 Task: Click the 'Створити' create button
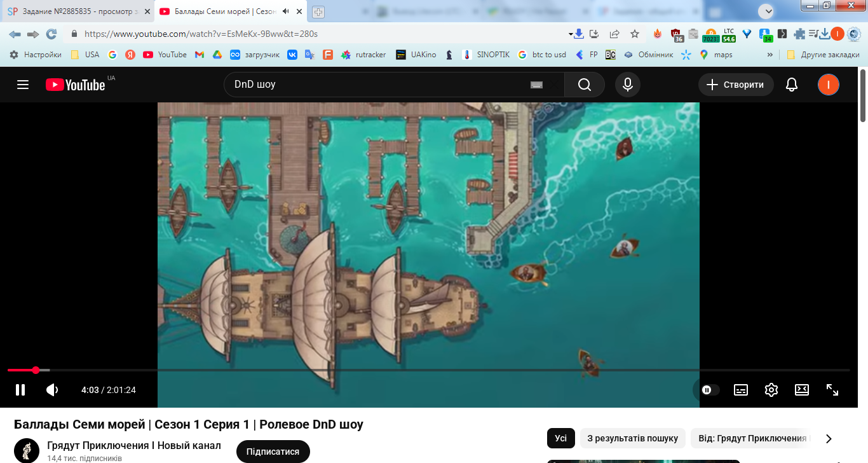coord(736,85)
